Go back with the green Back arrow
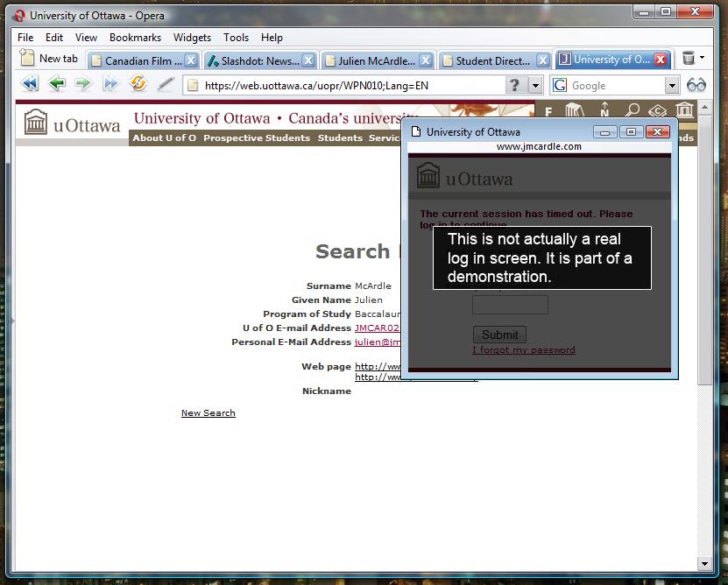728x585 pixels. pyautogui.click(x=57, y=84)
